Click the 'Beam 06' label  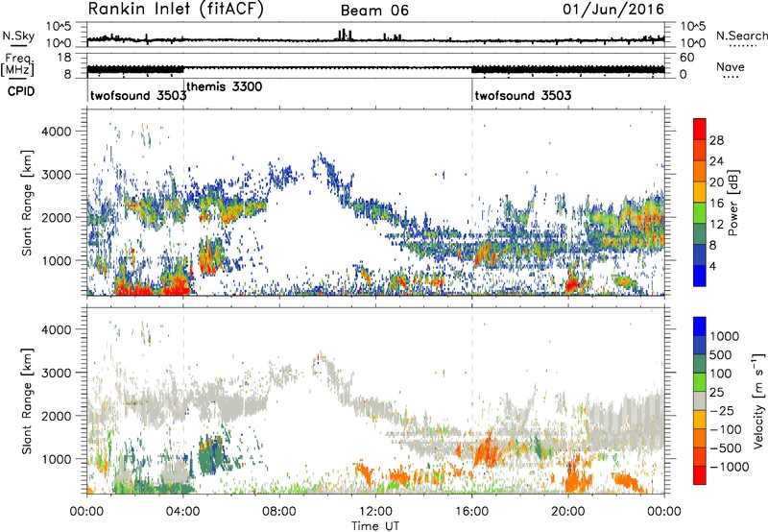point(374,11)
